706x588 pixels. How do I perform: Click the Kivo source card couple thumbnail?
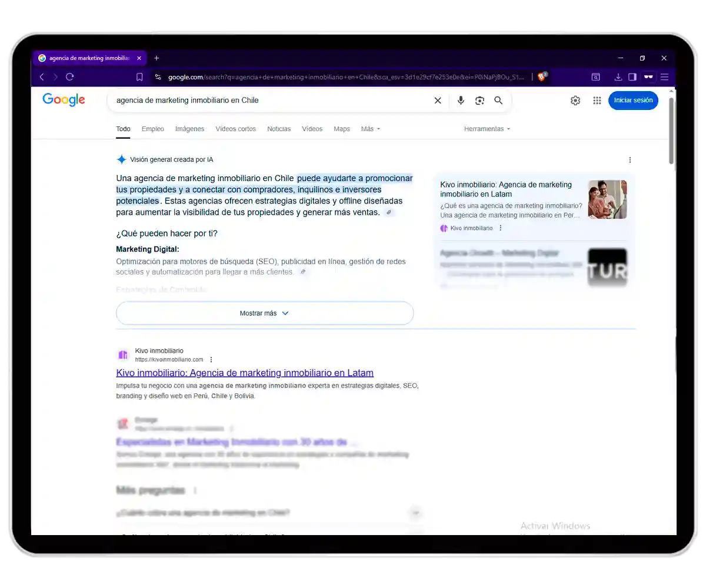point(607,199)
